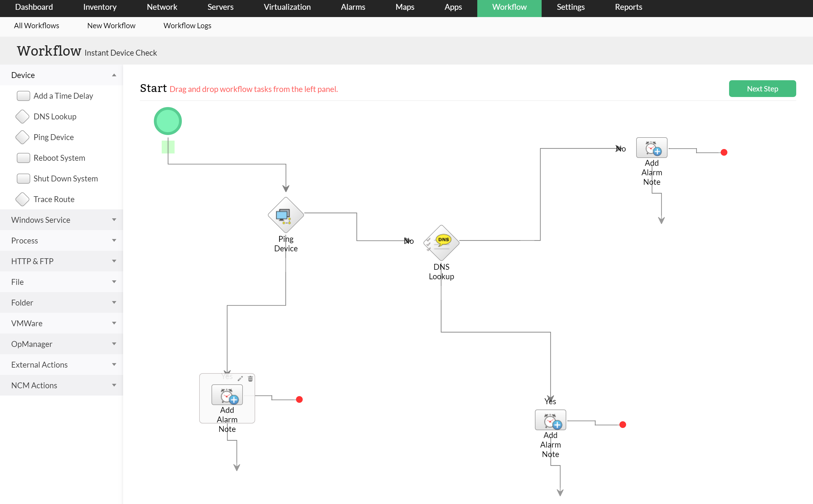Open the All Workflows link

tap(36, 26)
